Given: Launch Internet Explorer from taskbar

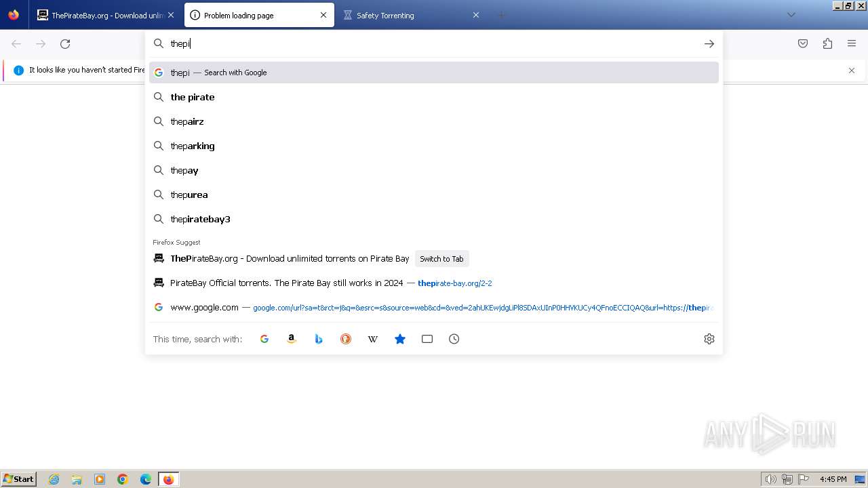Looking at the screenshot, I should 54,479.
